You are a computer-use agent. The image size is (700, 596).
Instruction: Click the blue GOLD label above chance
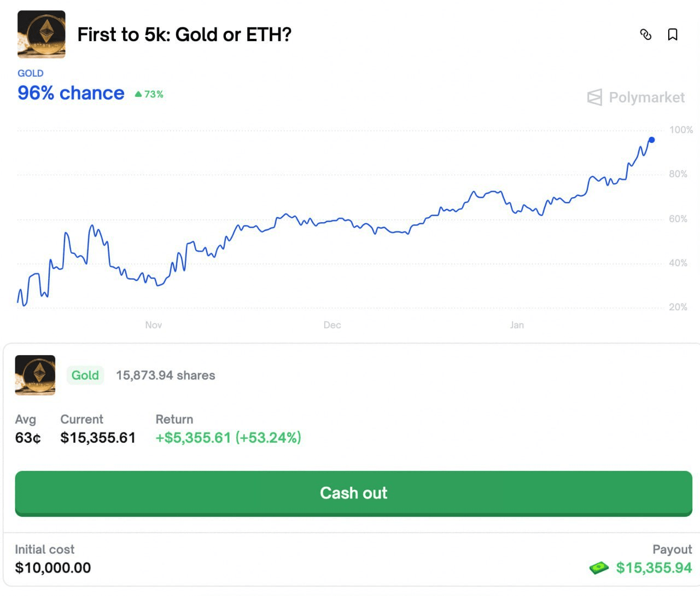[x=31, y=73]
